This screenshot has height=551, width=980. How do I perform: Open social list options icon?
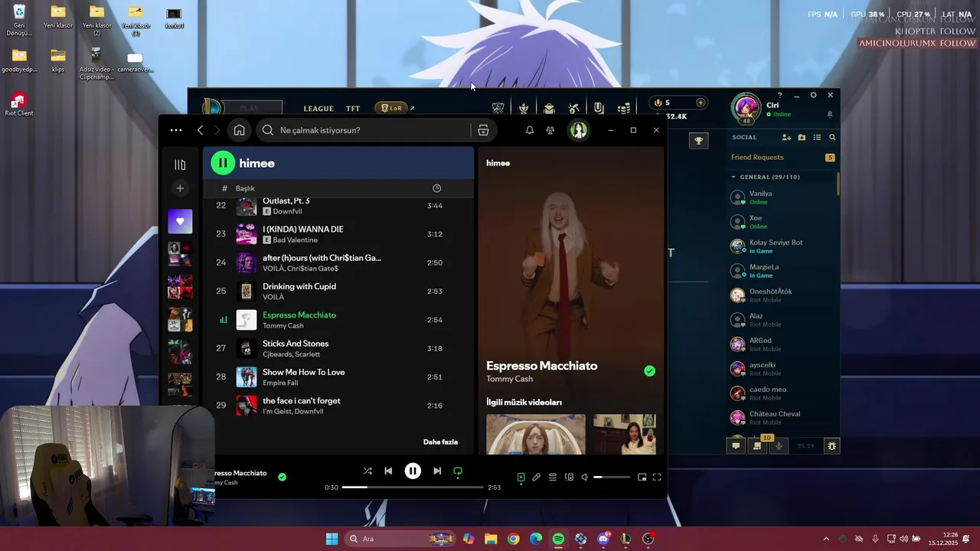[817, 138]
